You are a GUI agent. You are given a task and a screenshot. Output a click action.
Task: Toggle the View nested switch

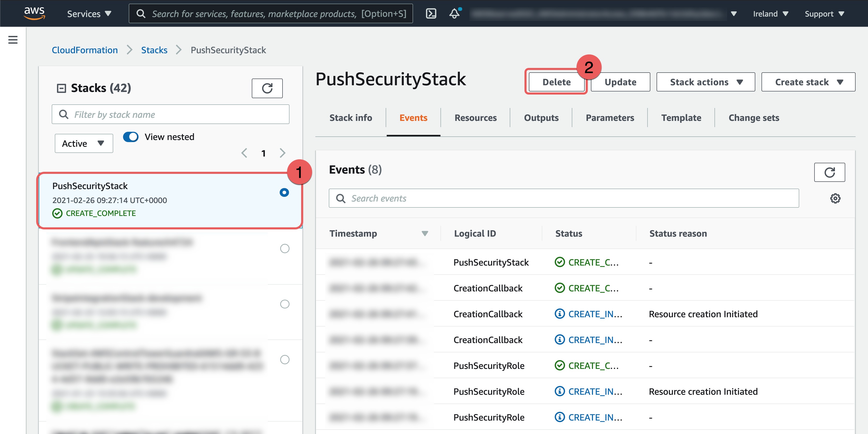131,137
